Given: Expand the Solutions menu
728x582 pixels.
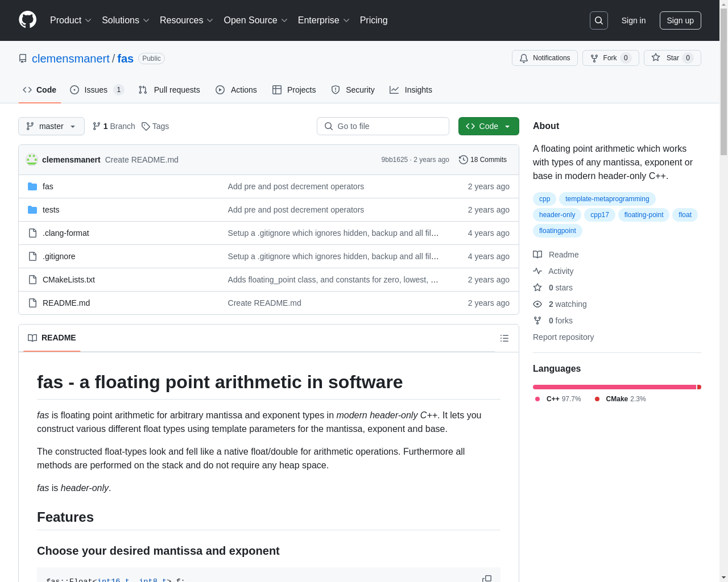Looking at the screenshot, I should (126, 20).
